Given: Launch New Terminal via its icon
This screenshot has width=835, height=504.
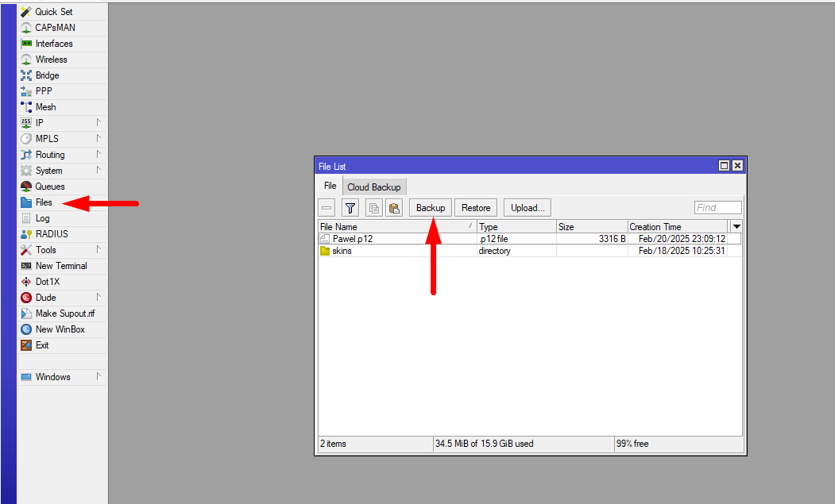Looking at the screenshot, I should coord(26,266).
